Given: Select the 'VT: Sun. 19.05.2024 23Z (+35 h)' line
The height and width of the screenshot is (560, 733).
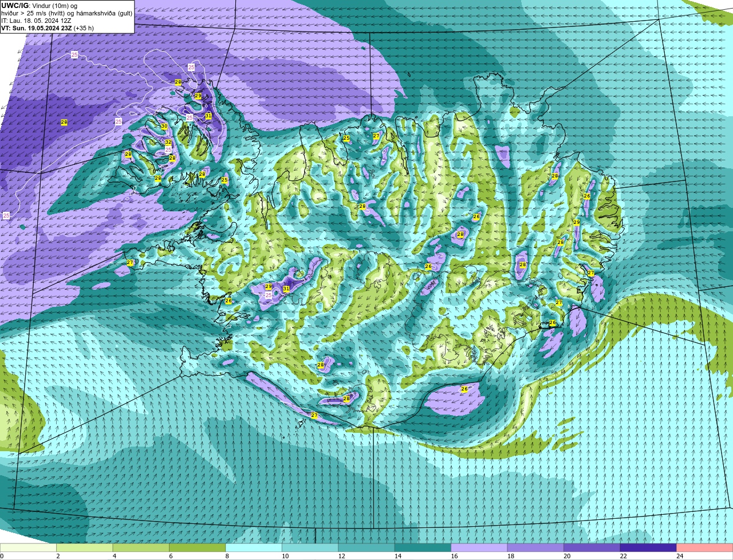Looking at the screenshot, I should 48,27.
